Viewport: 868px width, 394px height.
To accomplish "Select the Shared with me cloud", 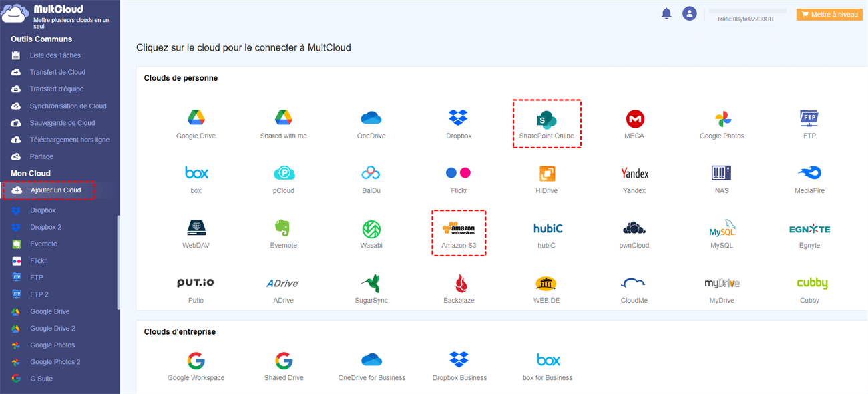I will click(284, 124).
